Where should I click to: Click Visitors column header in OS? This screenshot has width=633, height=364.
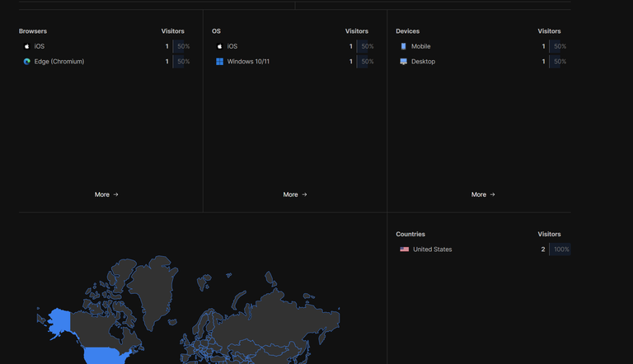(357, 31)
